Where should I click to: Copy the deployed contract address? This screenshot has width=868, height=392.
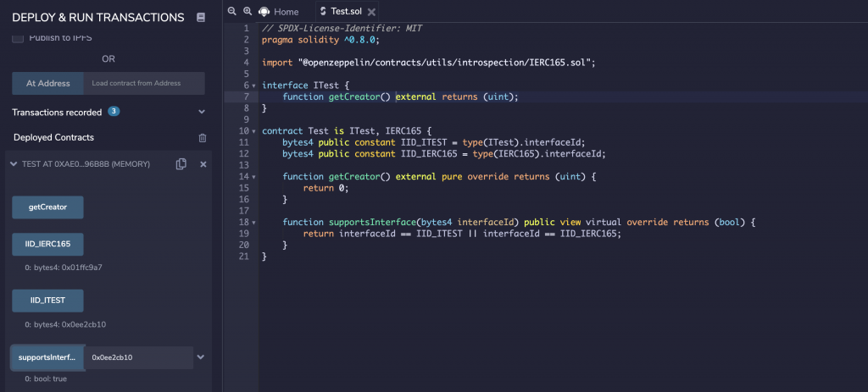[x=181, y=164]
